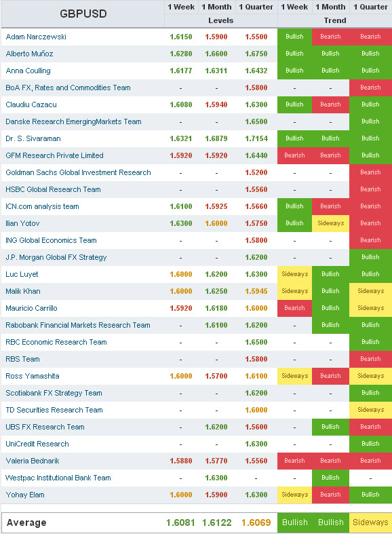Click UBS FX Research's 1.5600 level
Viewport: 392px width, 534px height.
pos(256,427)
